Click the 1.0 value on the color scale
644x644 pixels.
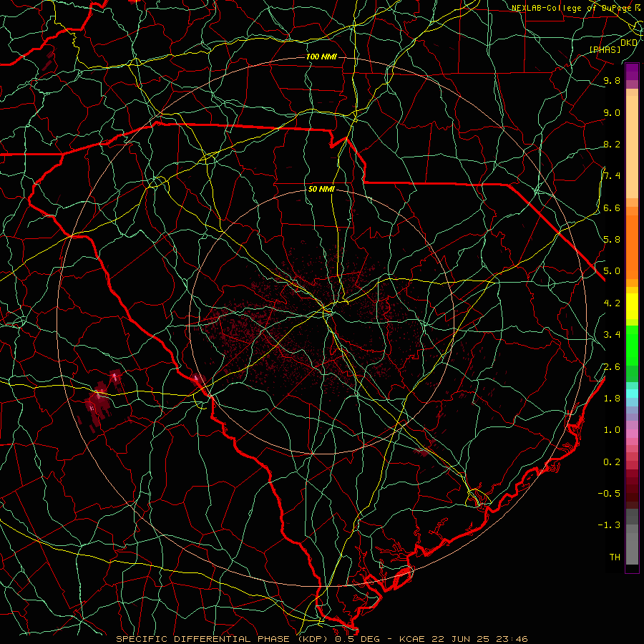click(x=612, y=430)
